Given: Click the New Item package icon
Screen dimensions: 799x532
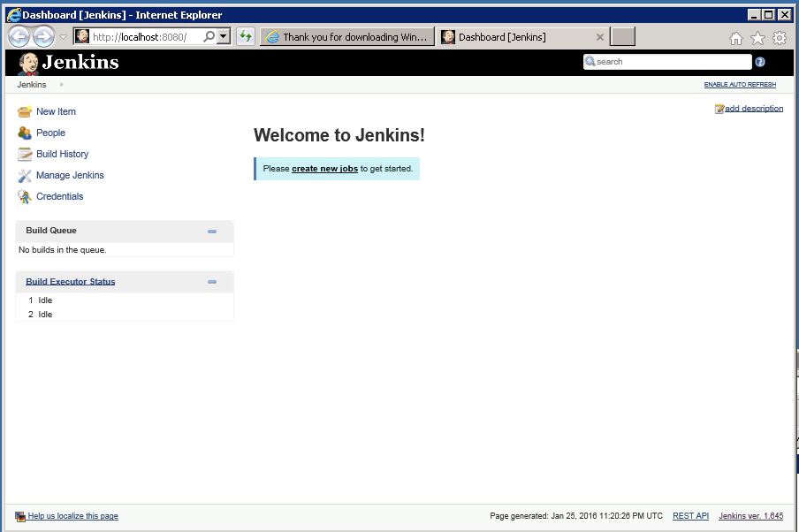Looking at the screenshot, I should tap(24, 111).
